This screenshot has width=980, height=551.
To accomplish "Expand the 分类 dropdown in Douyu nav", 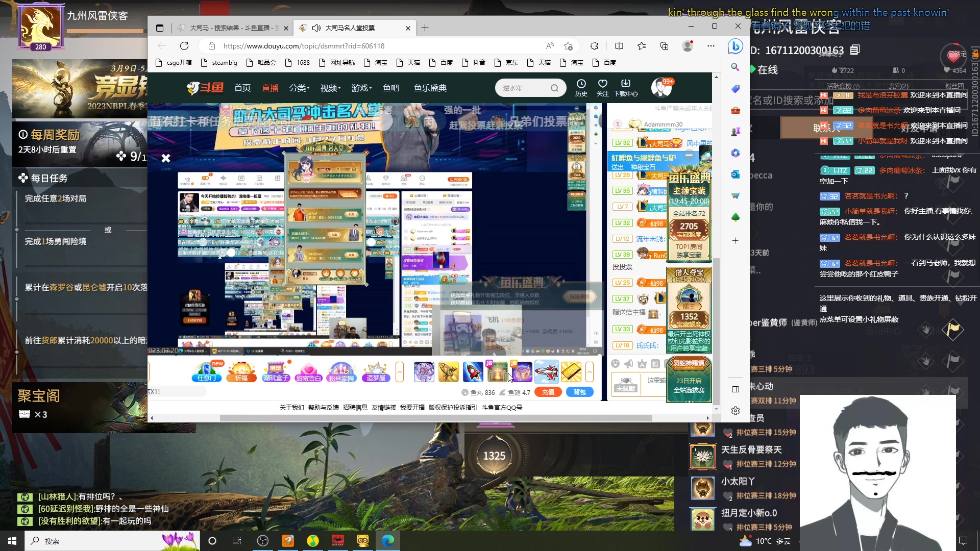I will [299, 88].
